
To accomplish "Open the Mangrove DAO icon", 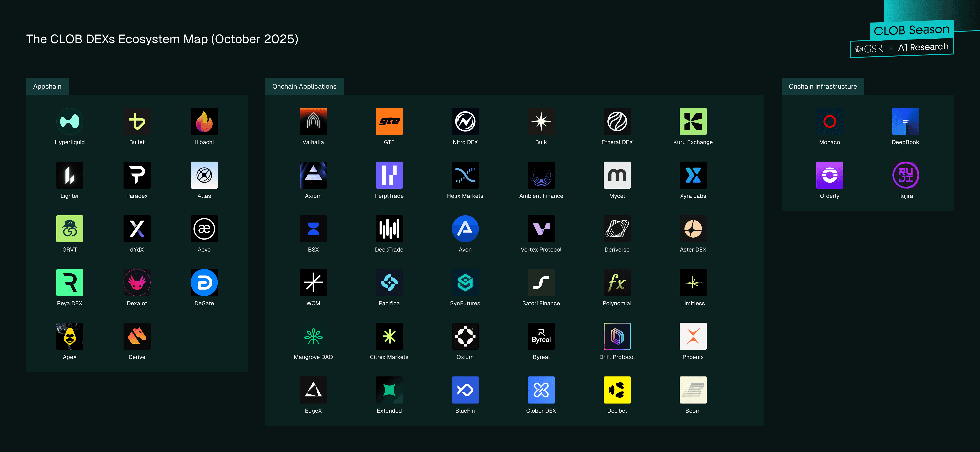I will [313, 336].
